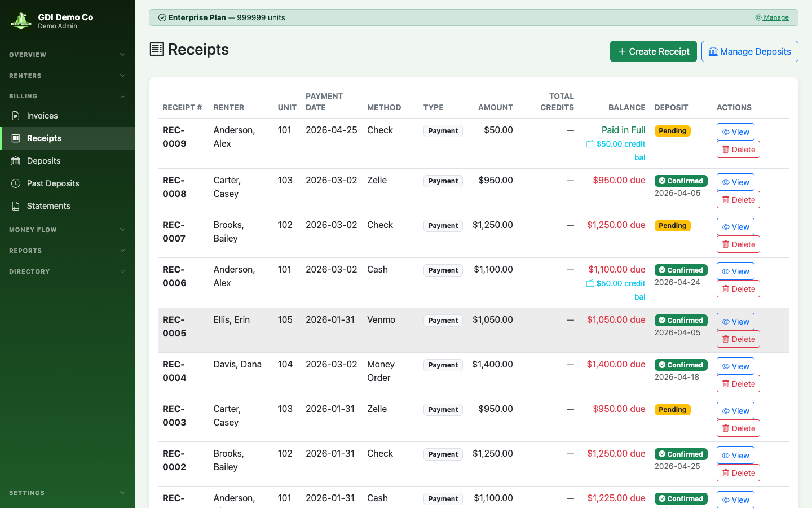Viewport: 812px width, 508px height.
Task: Expand the Overview section
Action: [68, 55]
